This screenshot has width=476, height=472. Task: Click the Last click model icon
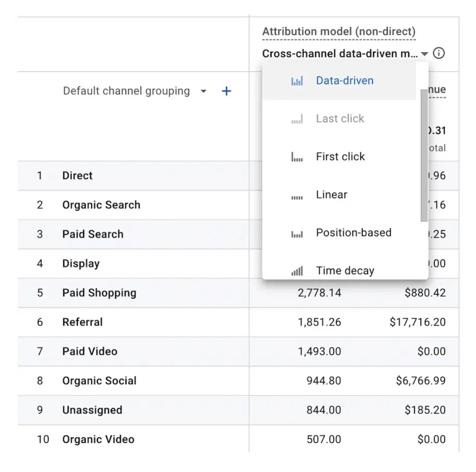click(x=298, y=118)
